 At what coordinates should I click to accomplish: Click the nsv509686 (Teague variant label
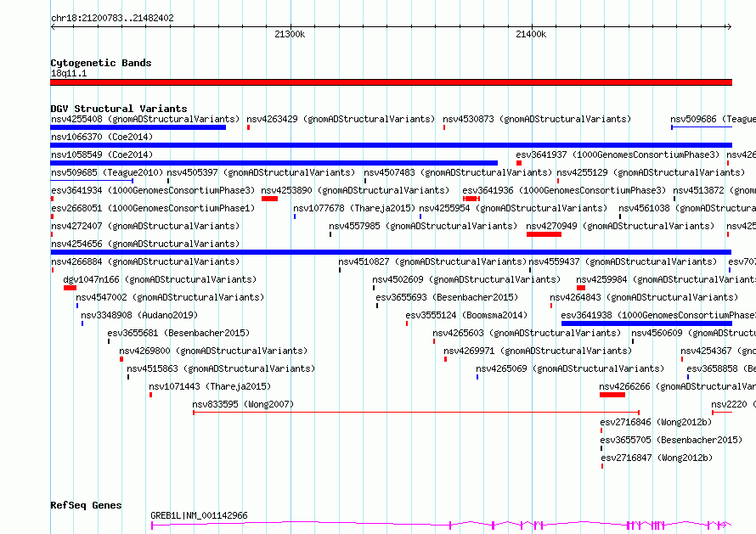coord(713,119)
